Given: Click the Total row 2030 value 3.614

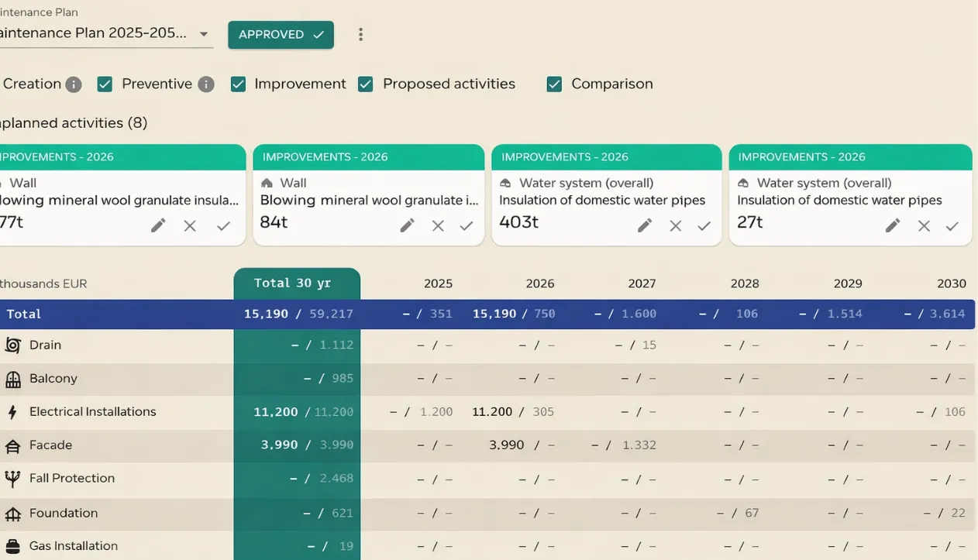Looking at the screenshot, I should (x=948, y=314).
